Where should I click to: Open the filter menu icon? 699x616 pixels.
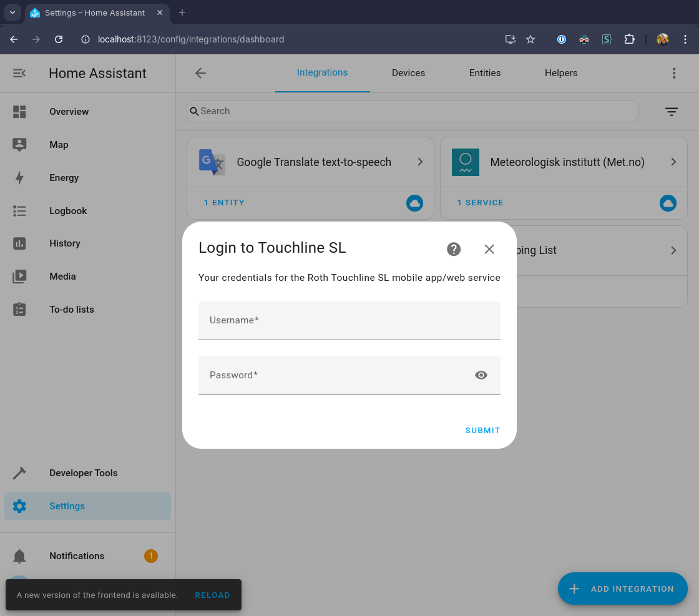click(671, 112)
